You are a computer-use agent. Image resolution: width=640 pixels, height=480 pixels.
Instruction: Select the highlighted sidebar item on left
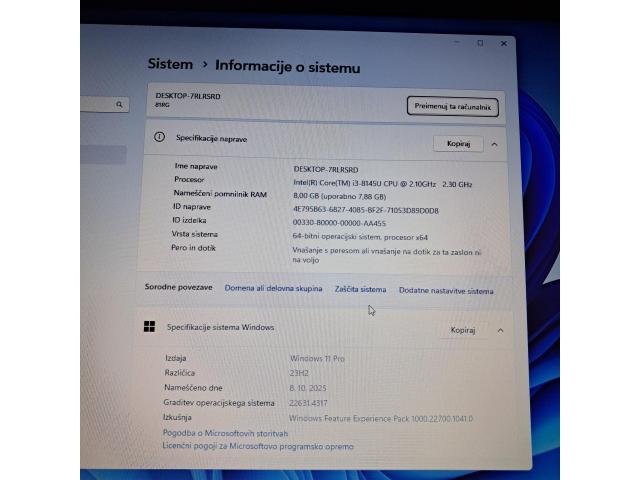(103, 155)
